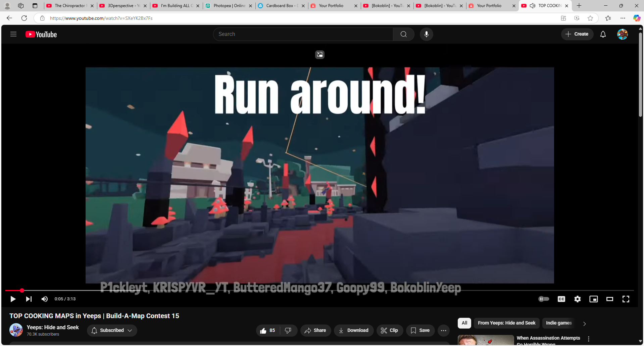Add this page to favorites

(x=590, y=18)
